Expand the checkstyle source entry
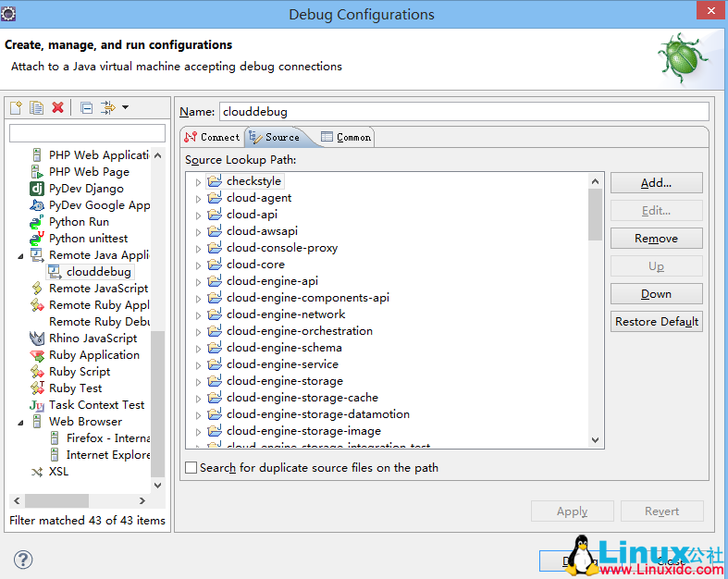 [x=198, y=182]
